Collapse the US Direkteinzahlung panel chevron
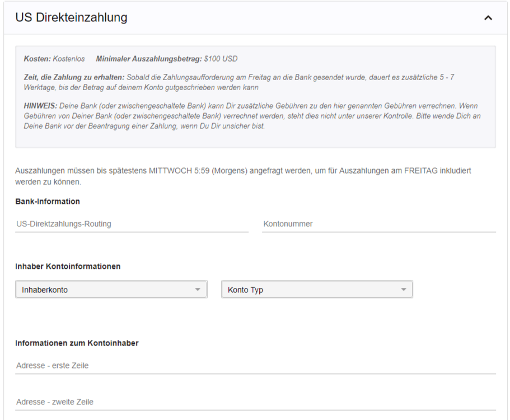510x420 pixels. click(488, 18)
